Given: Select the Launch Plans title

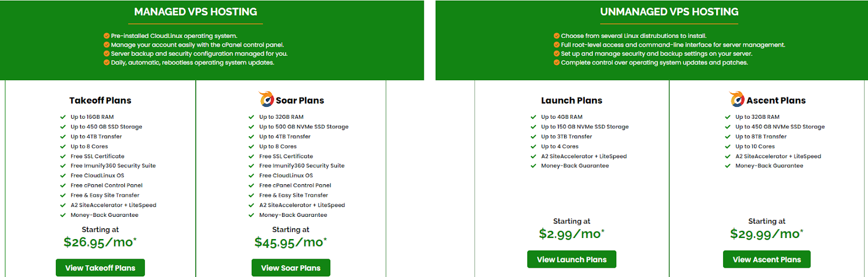Looking at the screenshot, I should [x=572, y=100].
